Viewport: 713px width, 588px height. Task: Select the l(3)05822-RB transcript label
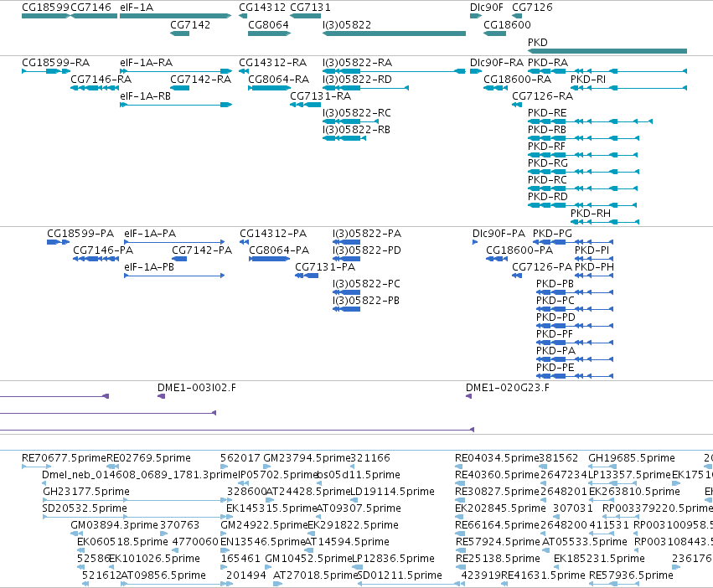(x=357, y=130)
